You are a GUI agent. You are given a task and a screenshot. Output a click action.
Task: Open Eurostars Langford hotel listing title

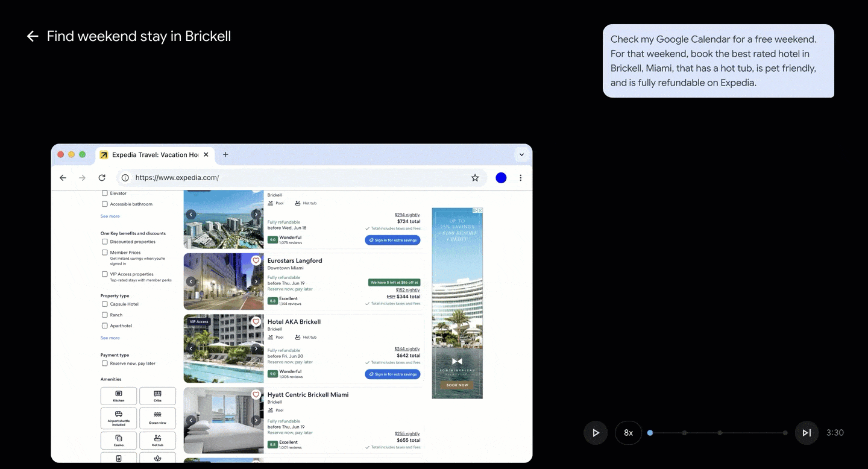[x=295, y=261]
